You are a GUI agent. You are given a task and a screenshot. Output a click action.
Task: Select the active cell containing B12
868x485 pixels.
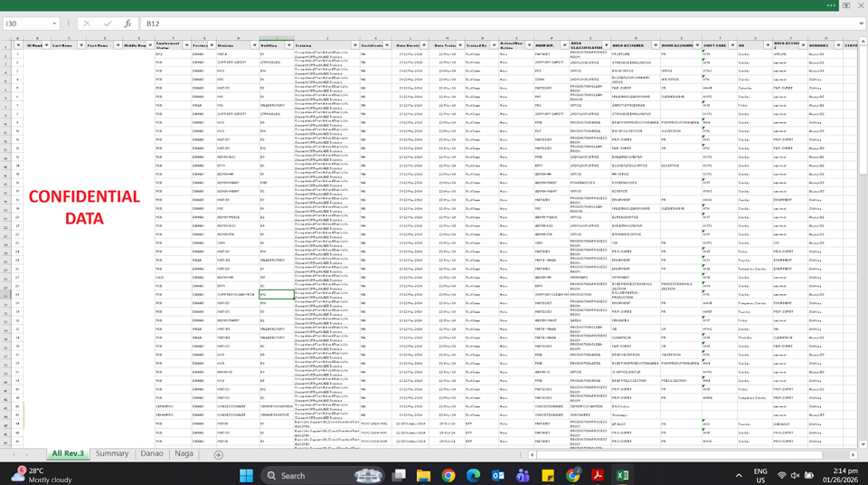277,294
